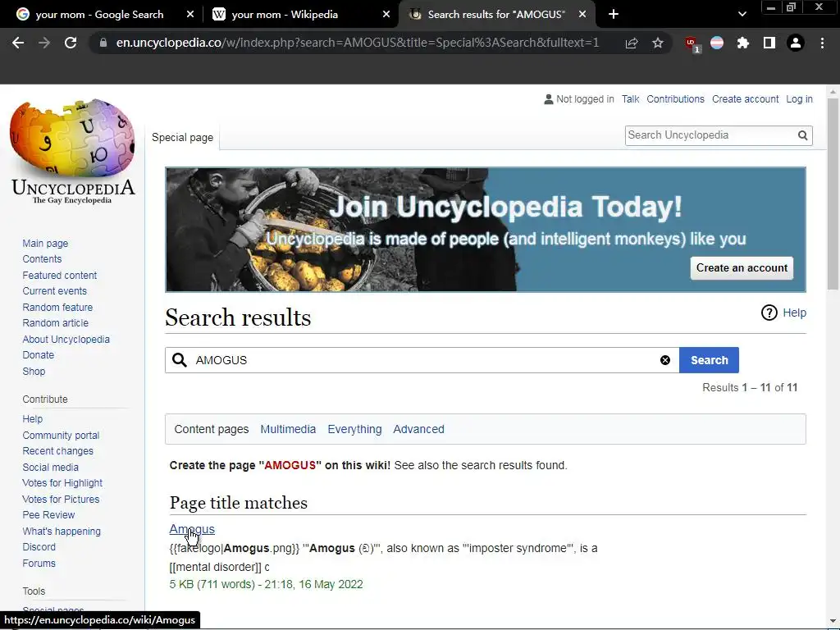Open the tab search chevron dropdown
840x630 pixels.
point(742,15)
